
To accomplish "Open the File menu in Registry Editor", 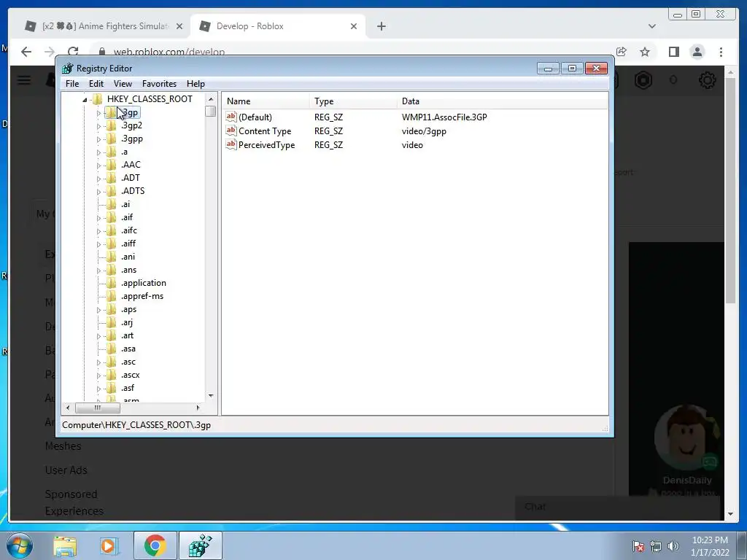I will 72,84.
